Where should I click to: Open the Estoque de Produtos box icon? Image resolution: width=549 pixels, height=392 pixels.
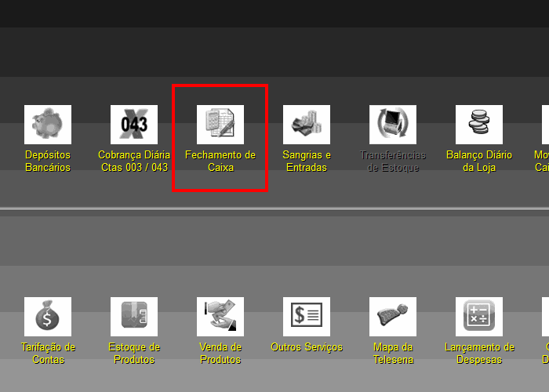tap(134, 317)
